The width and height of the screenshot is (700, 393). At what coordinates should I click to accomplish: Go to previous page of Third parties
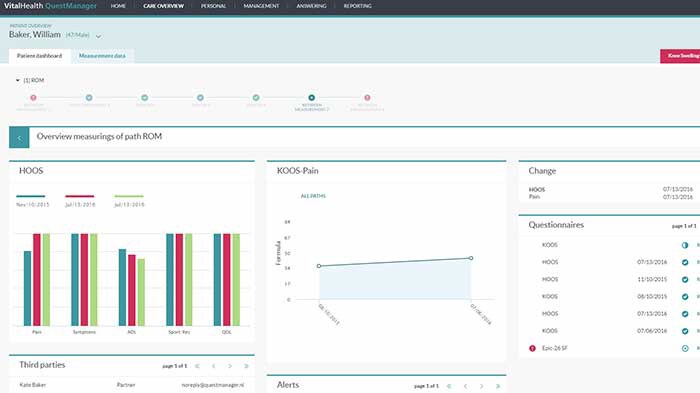(213, 366)
